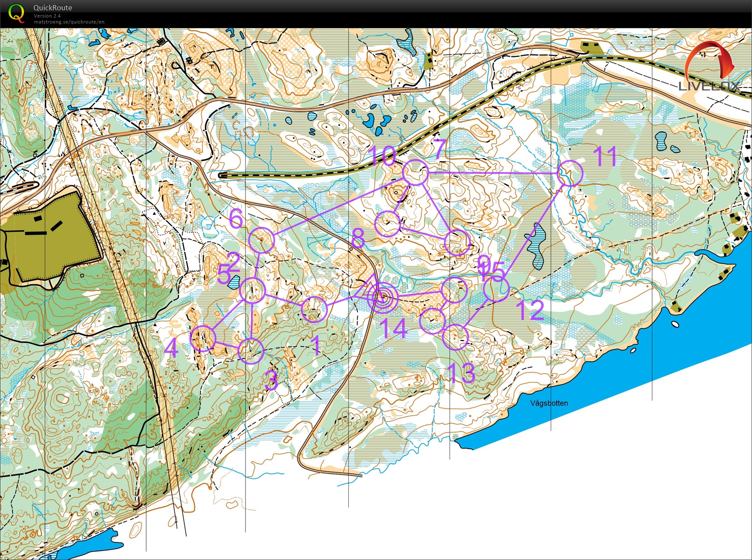The width and height of the screenshot is (752, 560).
Task: Click the purple number 14 label
Action: pyautogui.click(x=393, y=329)
